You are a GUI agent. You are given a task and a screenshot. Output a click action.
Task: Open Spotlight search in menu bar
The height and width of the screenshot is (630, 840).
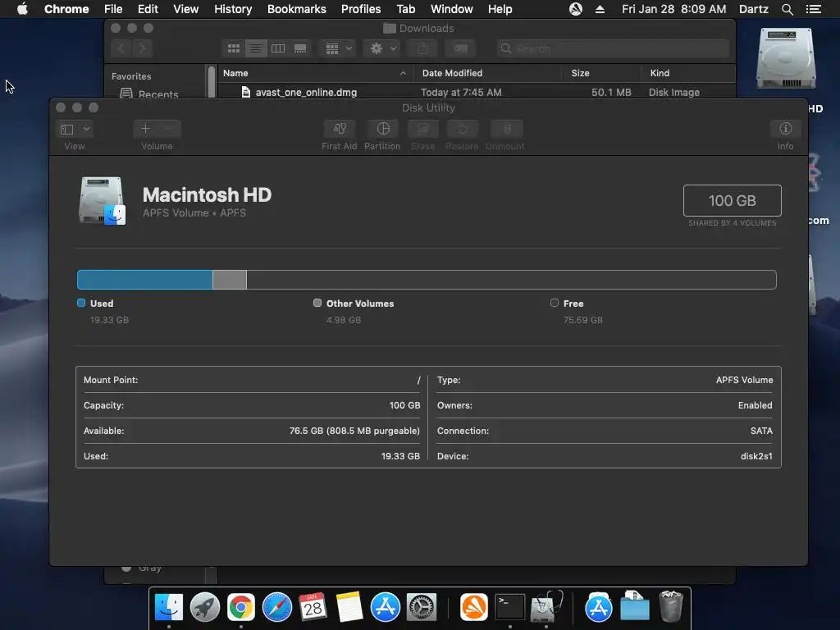[787, 9]
